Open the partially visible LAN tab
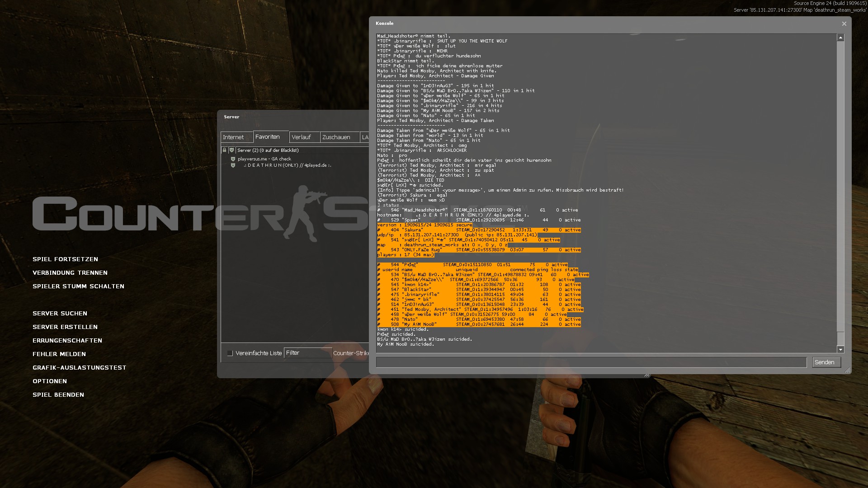868x488 pixels. [365, 137]
